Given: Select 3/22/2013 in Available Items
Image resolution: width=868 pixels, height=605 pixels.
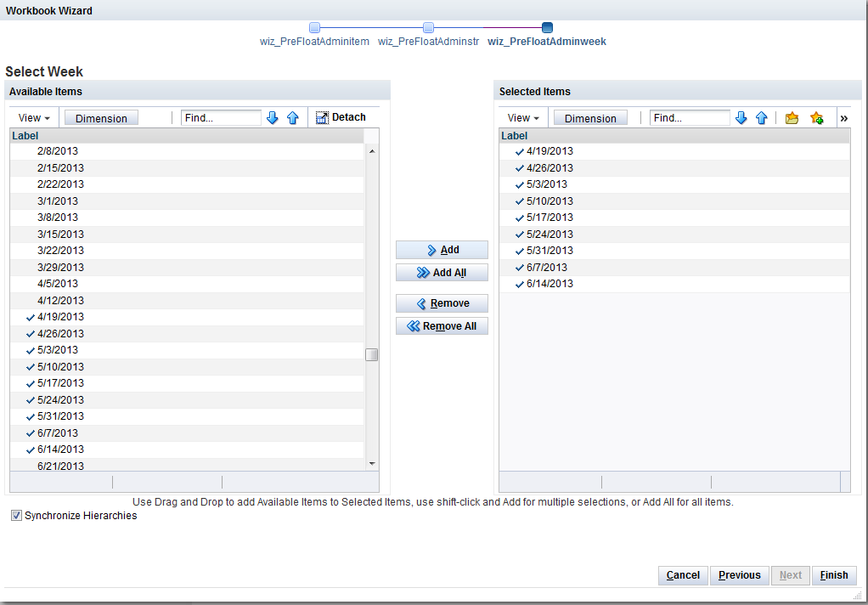Looking at the screenshot, I should (x=187, y=251).
